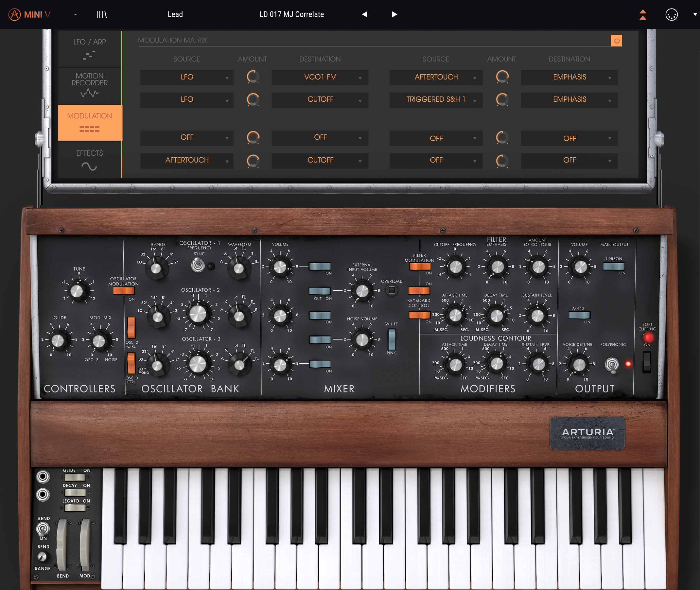Click the Lead preset category label

(x=175, y=14)
